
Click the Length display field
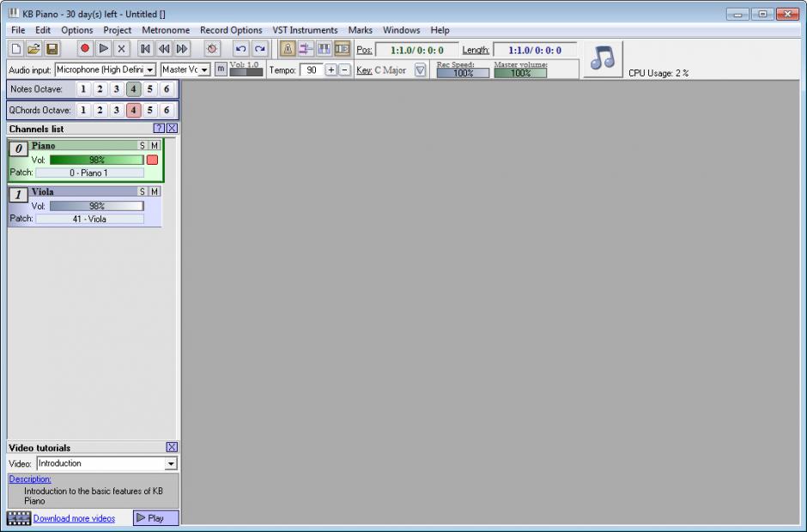[x=535, y=50]
